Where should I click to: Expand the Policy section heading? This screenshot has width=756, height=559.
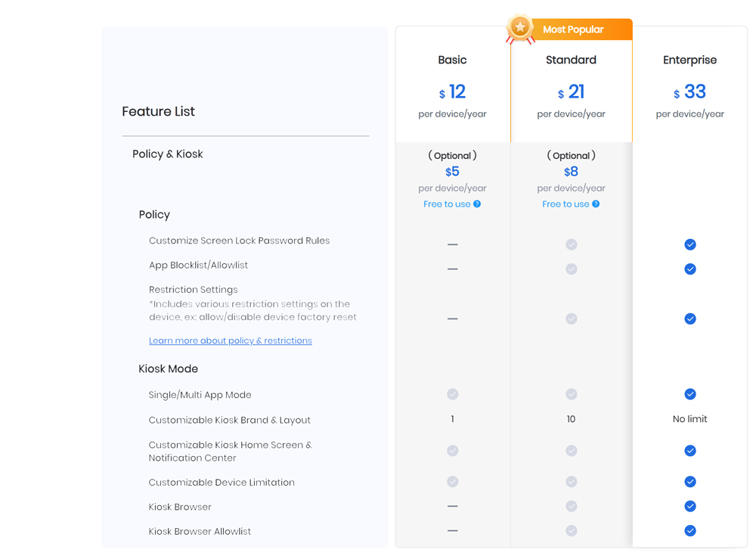pos(154,214)
